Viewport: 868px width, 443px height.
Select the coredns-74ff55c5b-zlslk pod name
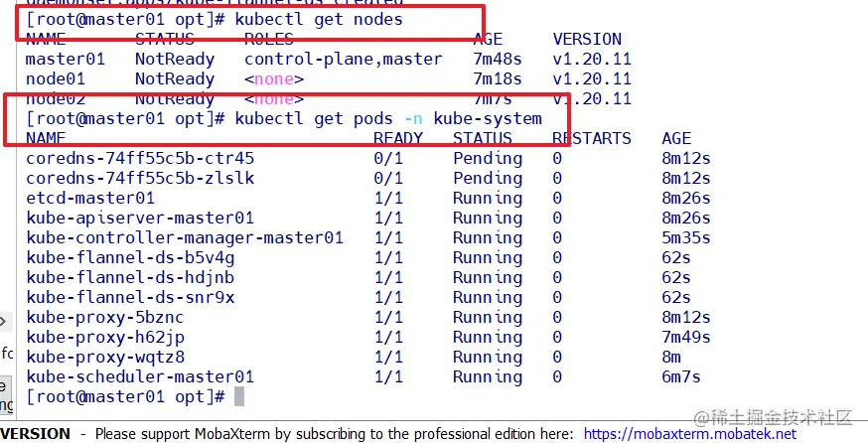[140, 178]
